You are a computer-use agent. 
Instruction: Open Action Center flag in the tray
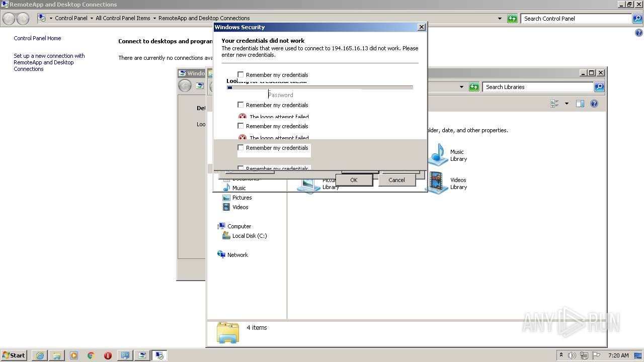[596, 355]
